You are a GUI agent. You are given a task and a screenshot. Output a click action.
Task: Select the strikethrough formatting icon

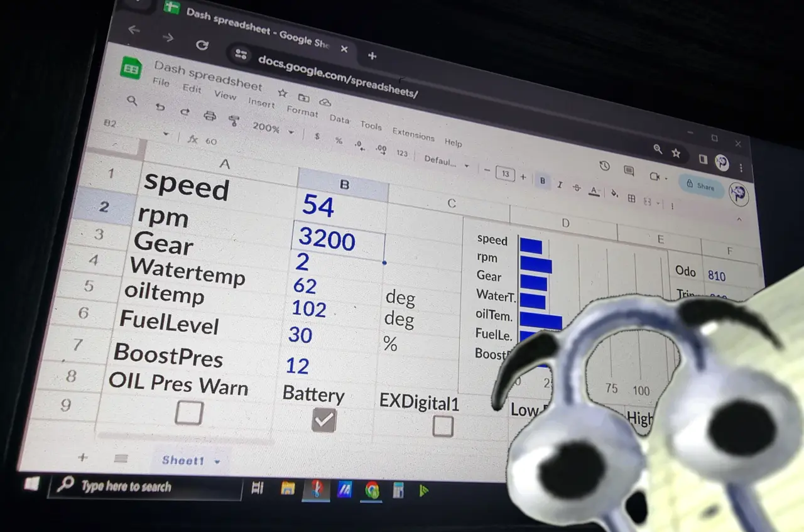pos(577,188)
